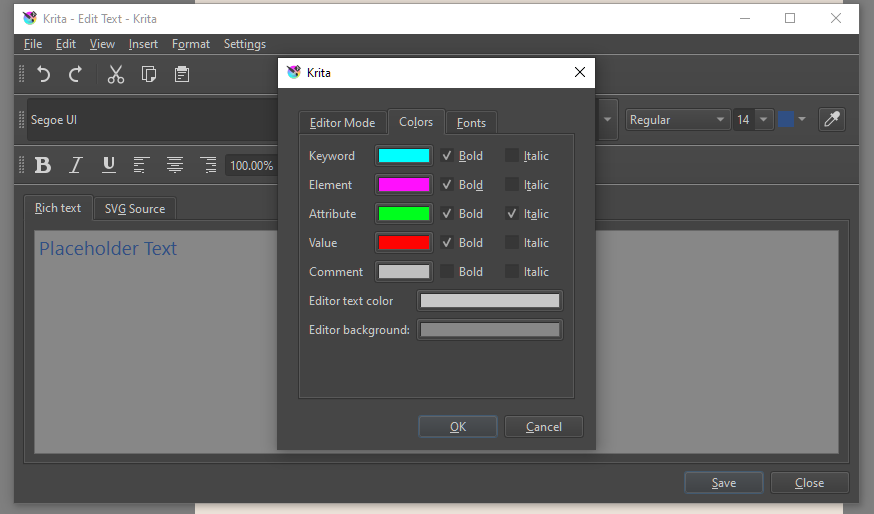Switch to the SVG Source tab

click(135, 209)
